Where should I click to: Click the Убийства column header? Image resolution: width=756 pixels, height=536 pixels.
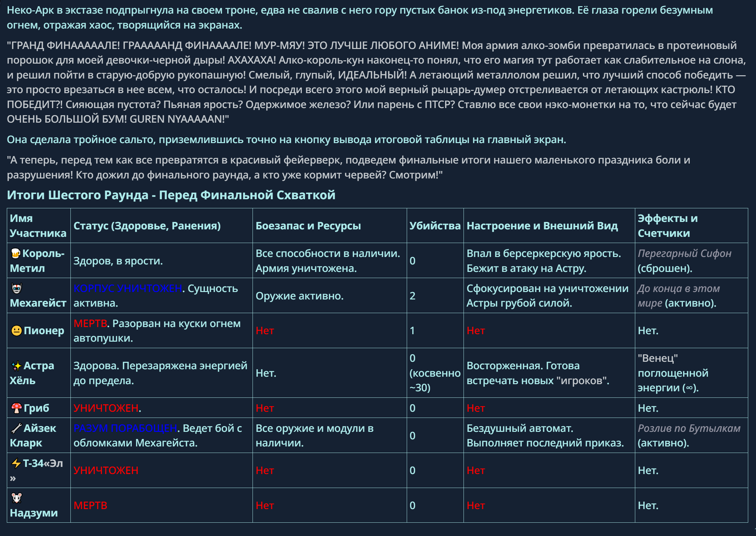tap(435, 226)
